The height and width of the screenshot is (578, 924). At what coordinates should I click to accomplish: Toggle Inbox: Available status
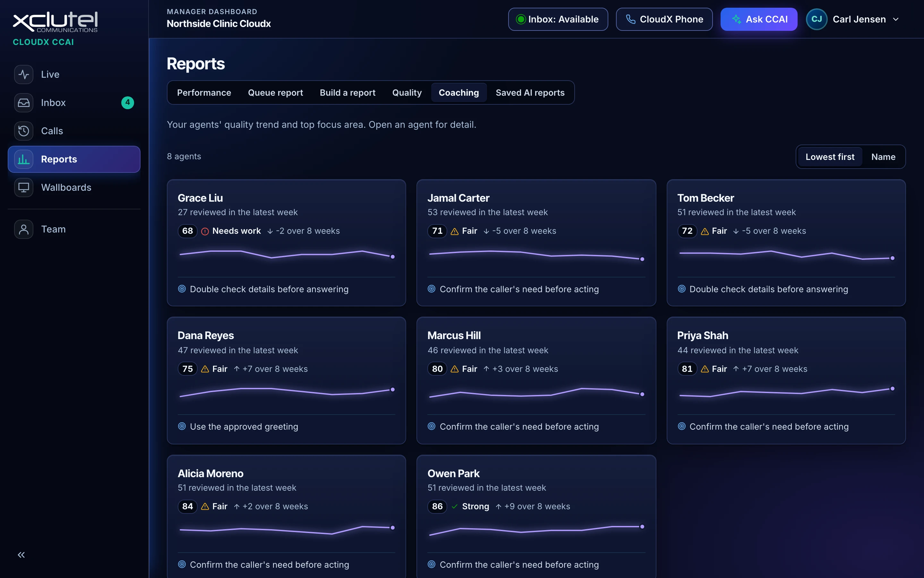point(558,19)
